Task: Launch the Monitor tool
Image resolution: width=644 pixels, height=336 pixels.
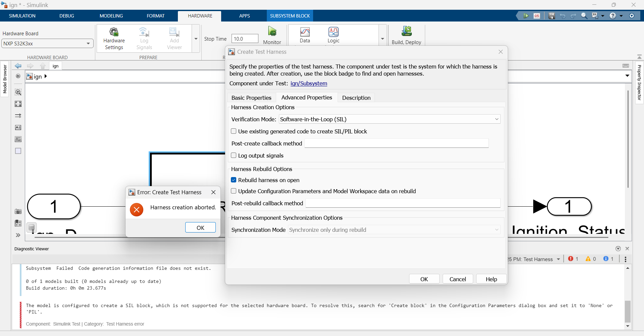Action: click(x=272, y=35)
